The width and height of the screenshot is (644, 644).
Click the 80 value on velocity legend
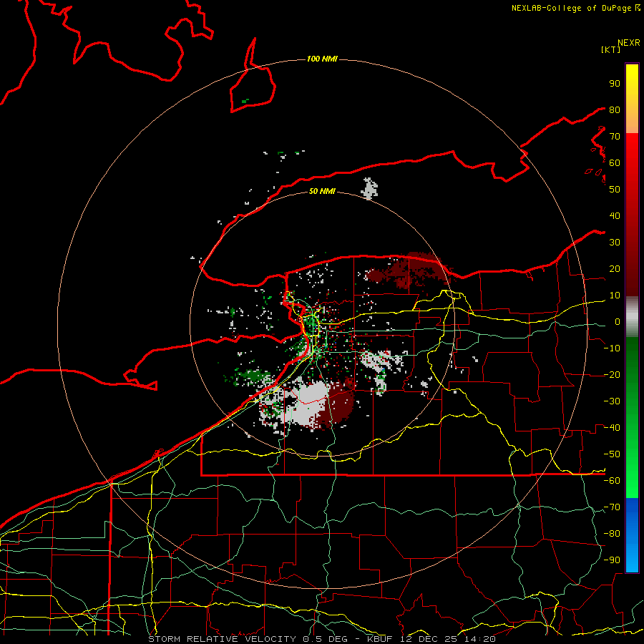pos(615,110)
